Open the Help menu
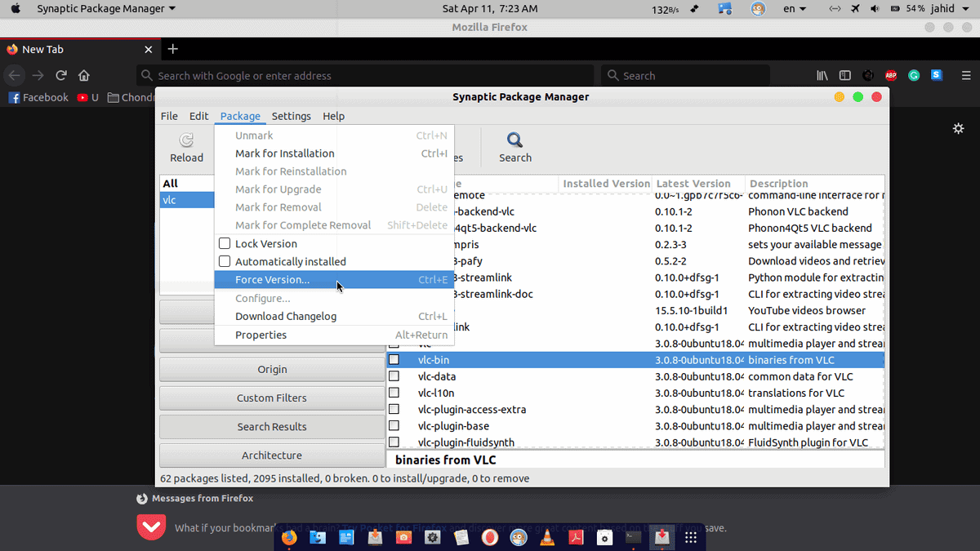The image size is (980, 551). point(333,116)
